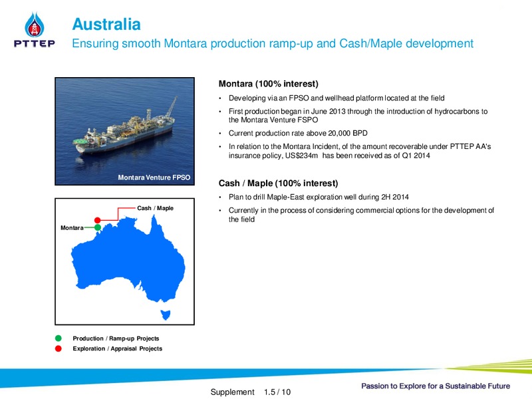Click the 'Exploration / Appraisal Projects' legend text
This screenshot has width=532, height=399.
tap(118, 348)
